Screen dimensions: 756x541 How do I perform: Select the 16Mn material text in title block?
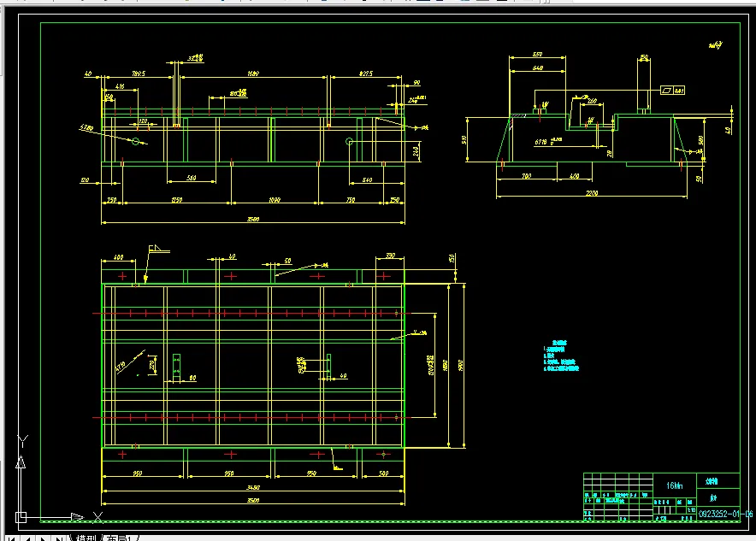pos(674,485)
